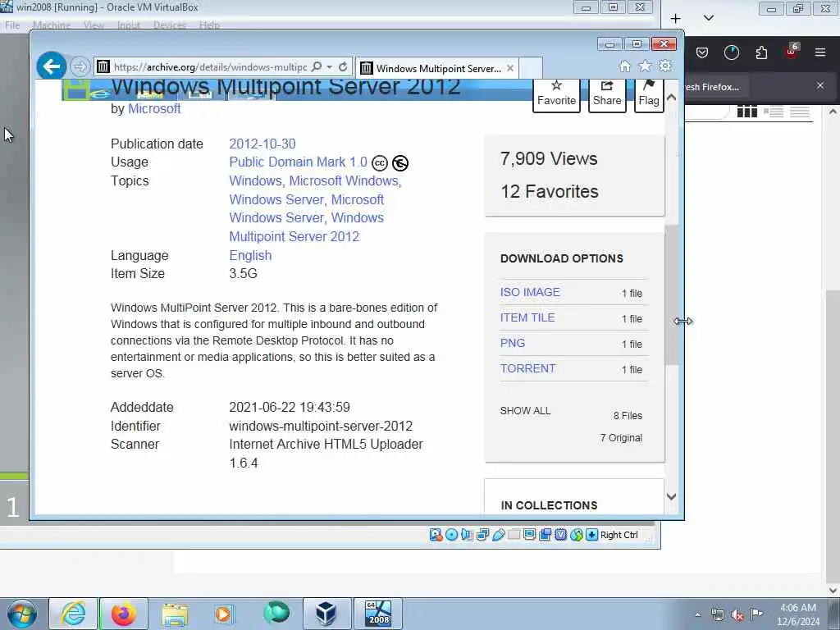The height and width of the screenshot is (630, 840).
Task: Click the IE address bar URL field
Action: click(210, 67)
